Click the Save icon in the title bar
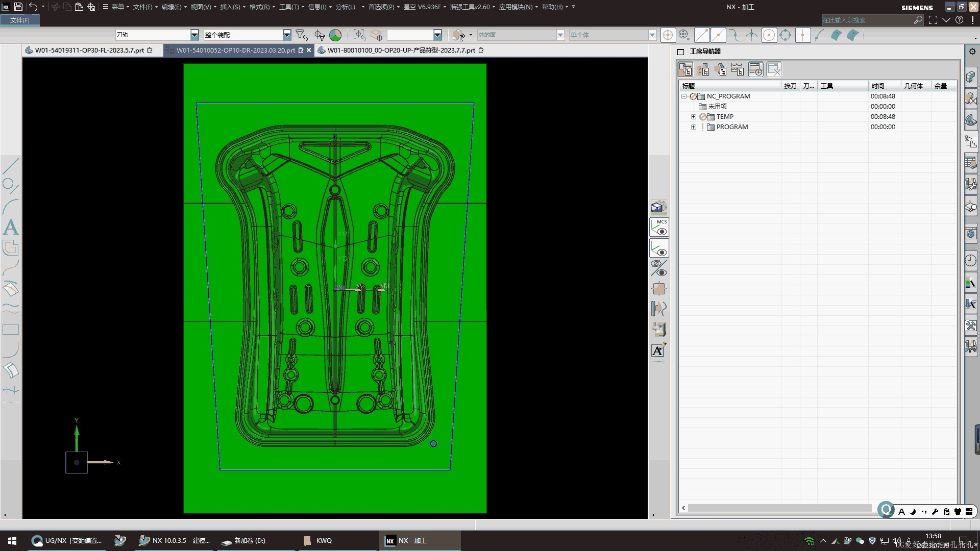 18,7
